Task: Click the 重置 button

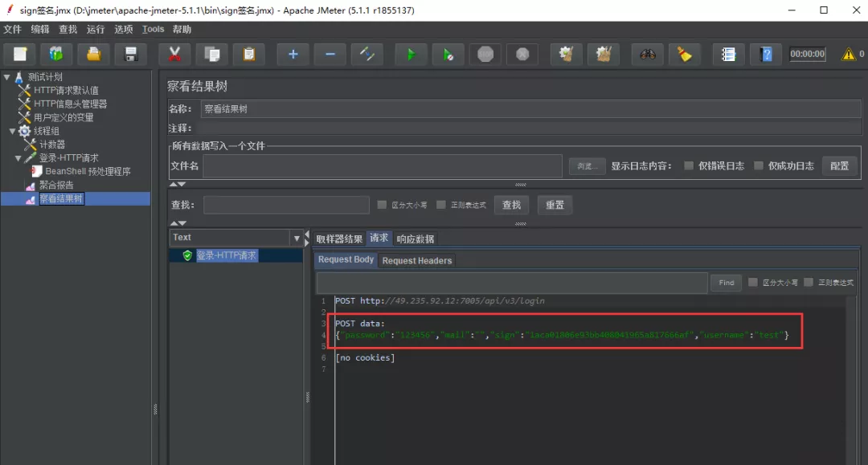Action: 555,205
